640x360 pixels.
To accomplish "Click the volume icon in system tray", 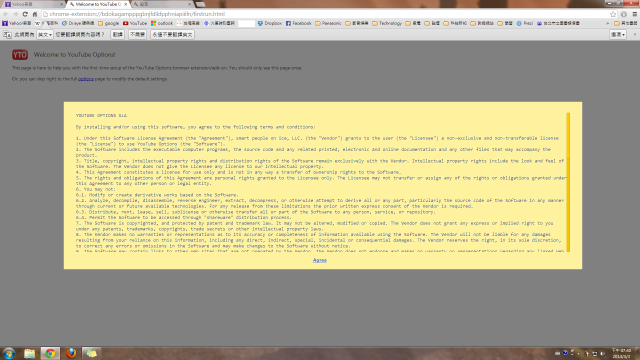I will 602,353.
